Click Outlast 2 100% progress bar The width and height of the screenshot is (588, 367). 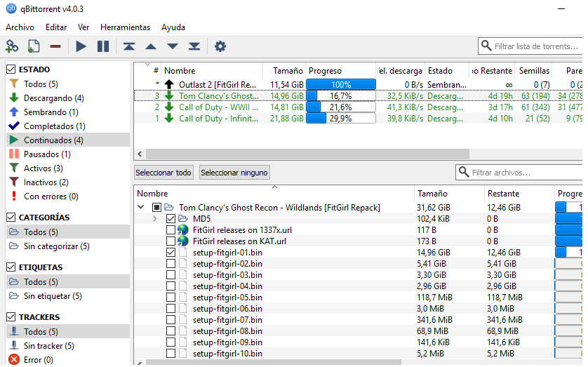click(341, 85)
